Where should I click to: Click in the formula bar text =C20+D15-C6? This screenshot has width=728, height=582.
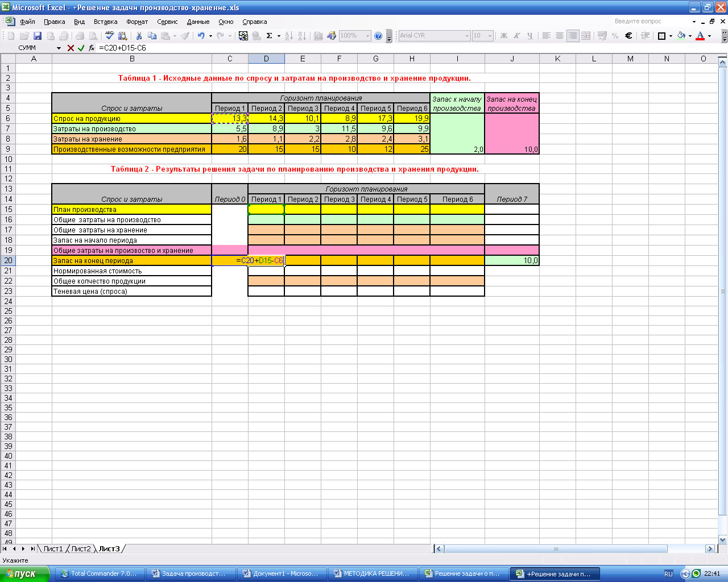tap(122, 48)
